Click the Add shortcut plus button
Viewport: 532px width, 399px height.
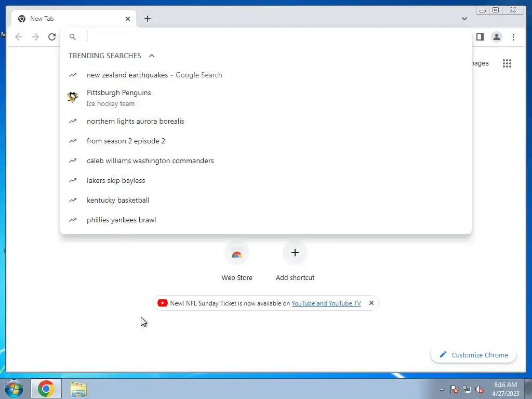[295, 253]
